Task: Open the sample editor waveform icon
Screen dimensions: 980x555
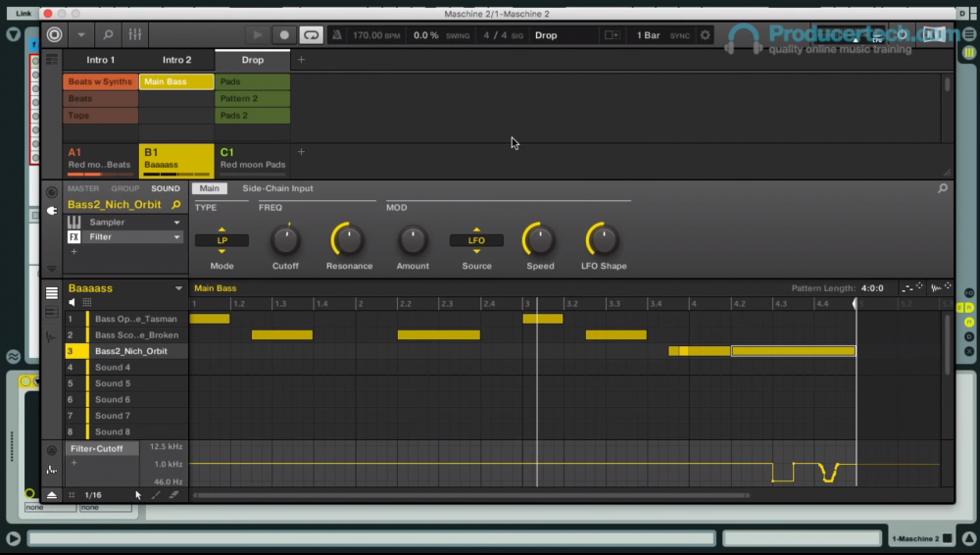Action: [52, 337]
